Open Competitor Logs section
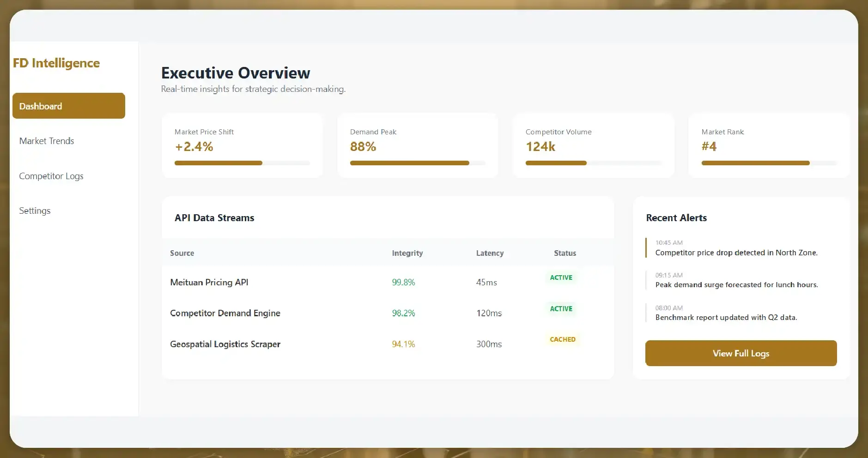 tap(51, 176)
